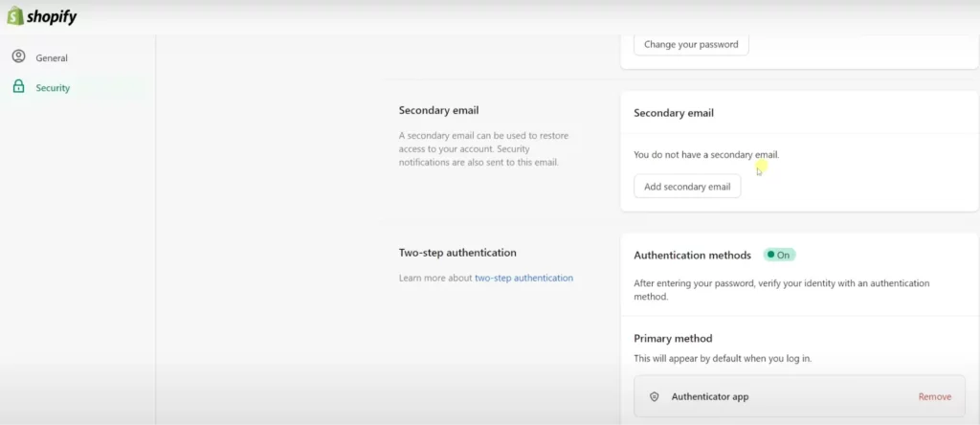Click the Two-step authentication section heading
Viewport: 980px width, 425px height.
[457, 253]
